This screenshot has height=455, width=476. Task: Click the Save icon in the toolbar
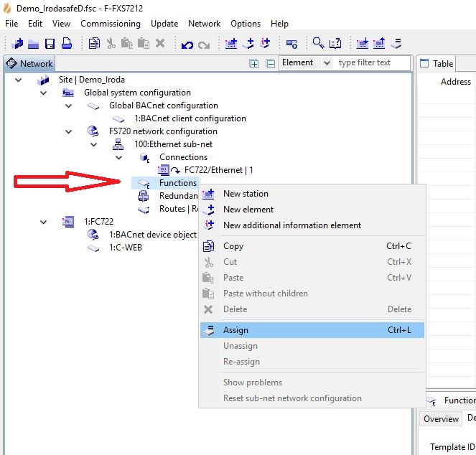pos(50,44)
